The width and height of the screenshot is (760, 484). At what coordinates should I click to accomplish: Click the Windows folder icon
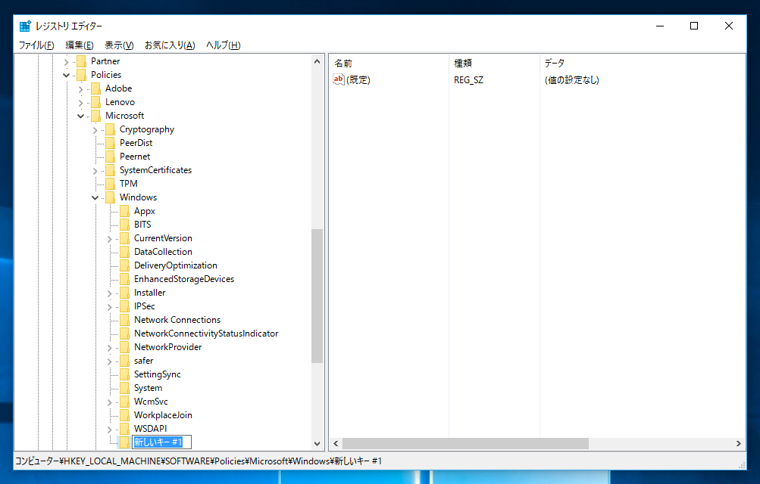click(111, 197)
